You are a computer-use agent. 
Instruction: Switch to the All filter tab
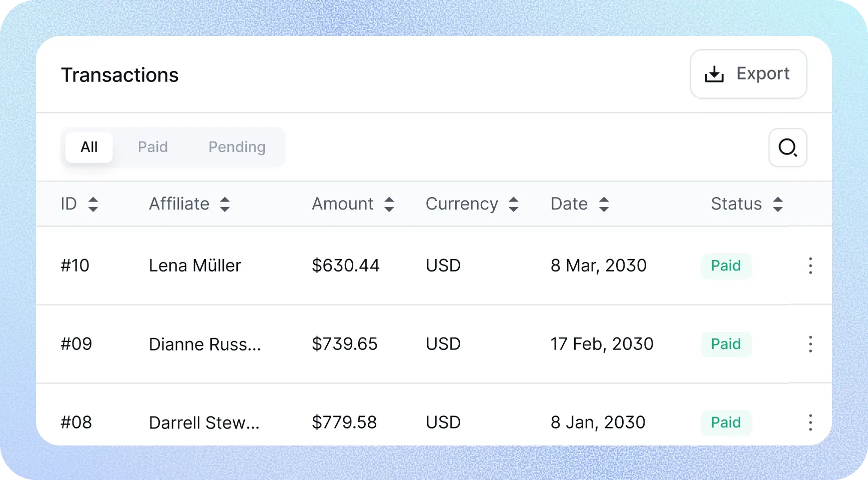tap(89, 147)
